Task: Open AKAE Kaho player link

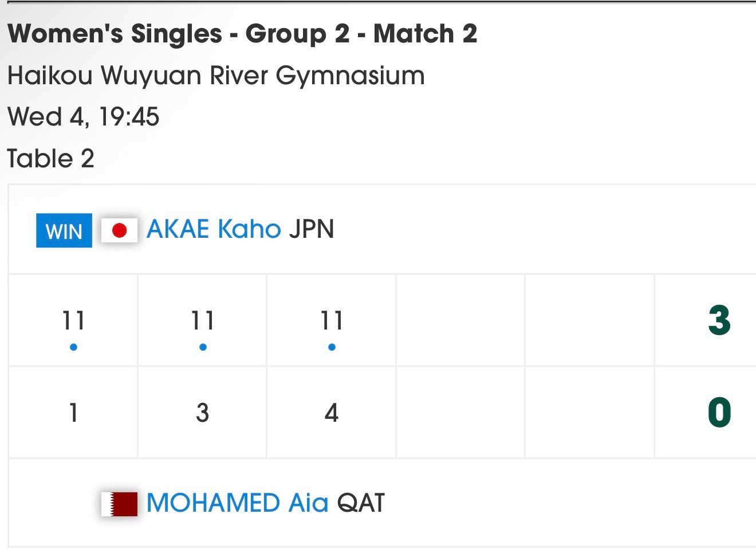Action: tap(214, 229)
